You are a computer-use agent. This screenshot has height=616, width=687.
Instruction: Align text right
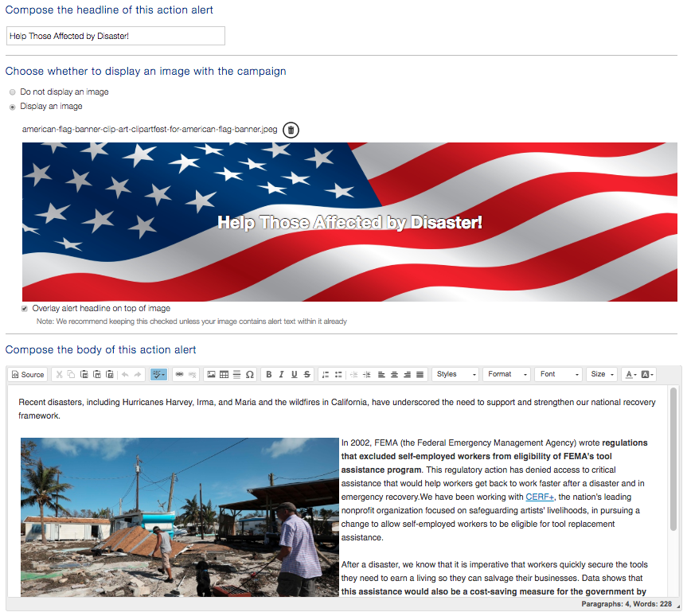click(x=407, y=375)
